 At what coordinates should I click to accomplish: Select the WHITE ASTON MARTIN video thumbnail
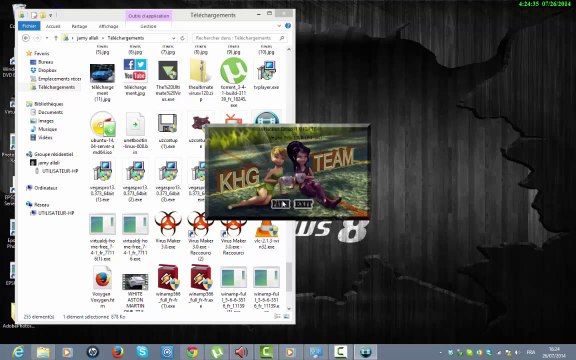[135, 282]
